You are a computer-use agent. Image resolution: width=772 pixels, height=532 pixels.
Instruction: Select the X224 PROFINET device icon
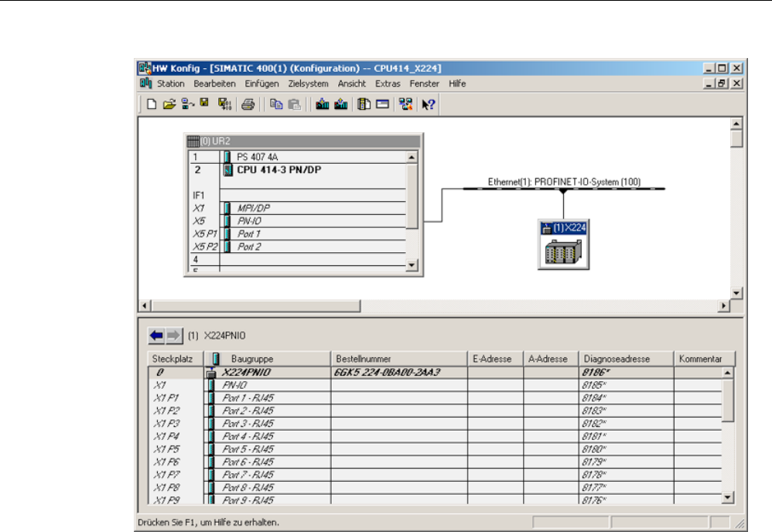pyautogui.click(x=562, y=250)
